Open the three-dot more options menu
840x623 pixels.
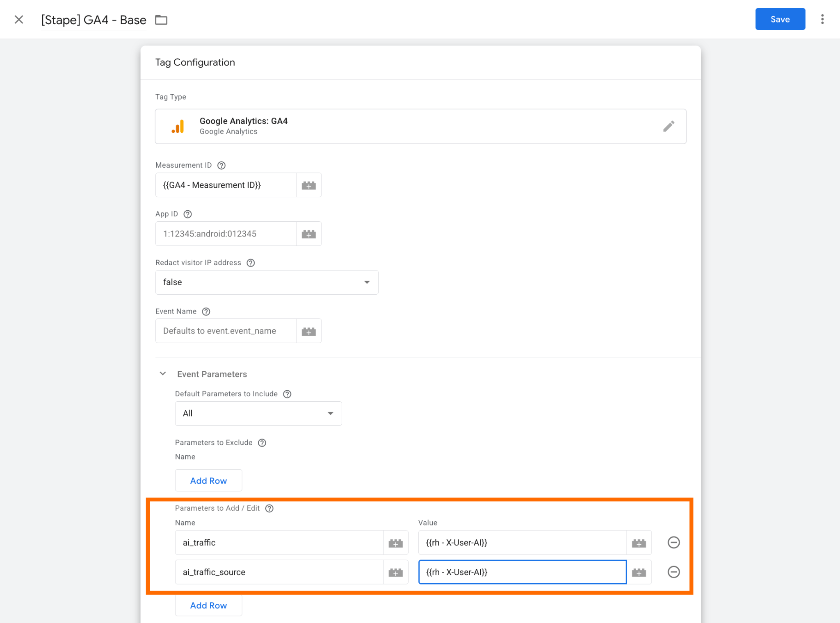click(822, 19)
